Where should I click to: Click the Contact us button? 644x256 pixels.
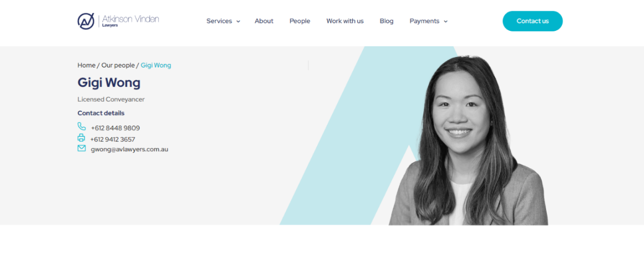point(532,21)
